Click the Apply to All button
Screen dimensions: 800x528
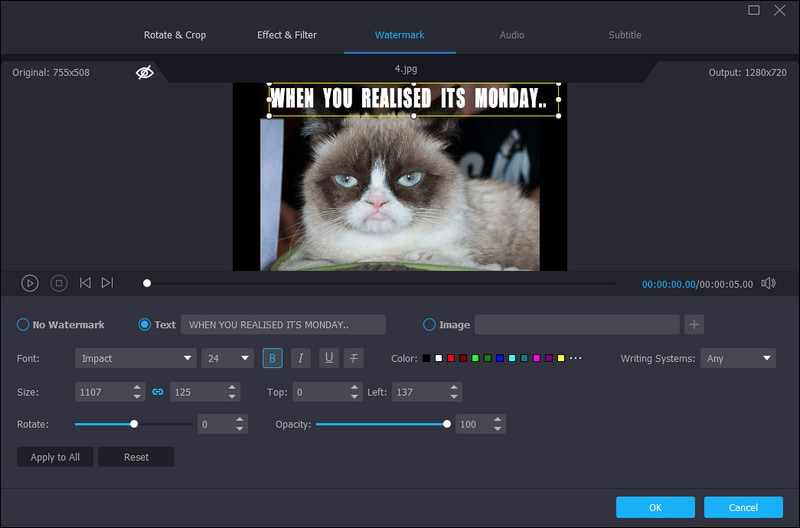coord(55,457)
